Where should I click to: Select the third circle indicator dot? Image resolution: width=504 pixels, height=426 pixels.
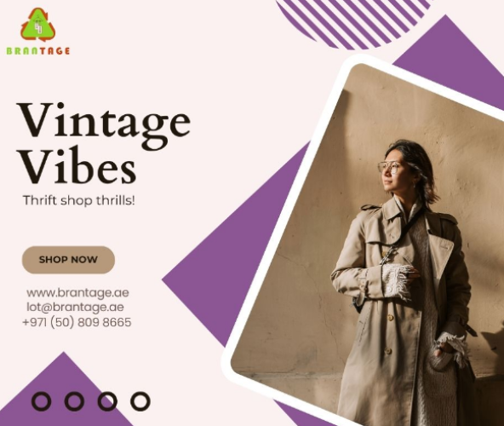(107, 401)
